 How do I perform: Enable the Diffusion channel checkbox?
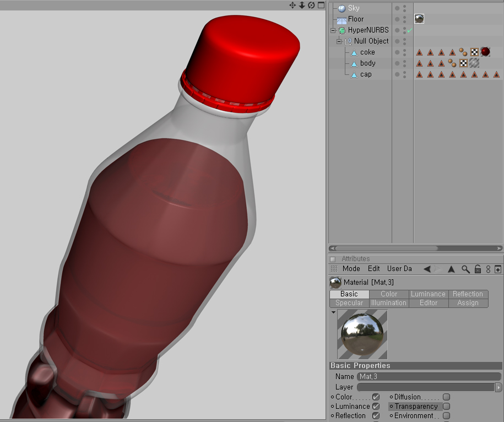[x=446, y=397]
